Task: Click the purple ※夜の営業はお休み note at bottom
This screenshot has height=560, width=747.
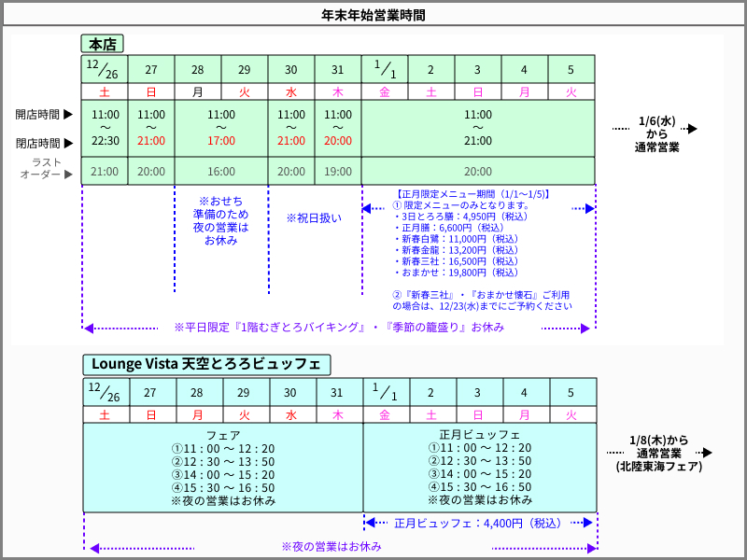Action: pos(331,546)
